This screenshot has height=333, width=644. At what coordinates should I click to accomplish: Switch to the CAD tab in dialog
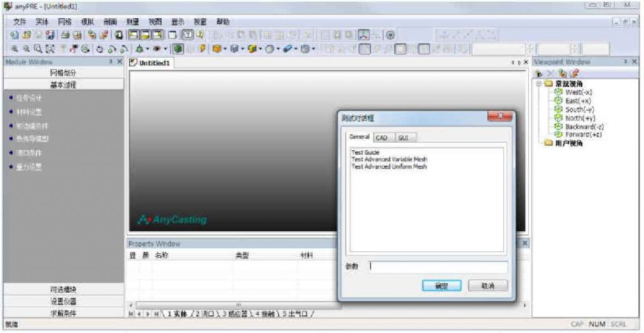pos(382,138)
